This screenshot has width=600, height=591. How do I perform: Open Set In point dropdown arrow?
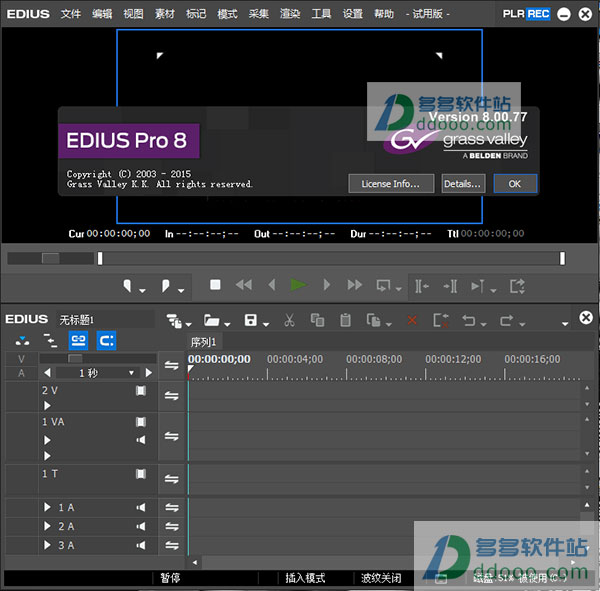tap(142, 291)
